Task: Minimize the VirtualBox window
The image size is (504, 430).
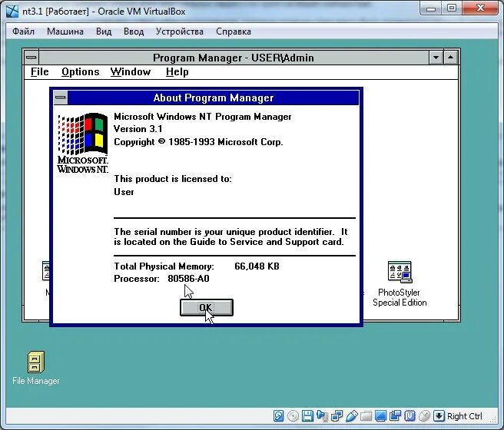Action: pos(431,8)
